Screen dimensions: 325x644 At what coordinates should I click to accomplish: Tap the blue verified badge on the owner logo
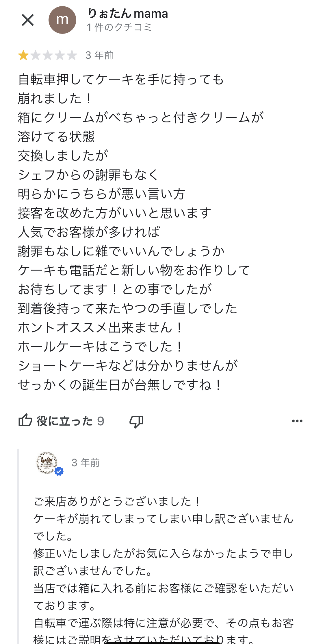pyautogui.click(x=59, y=471)
